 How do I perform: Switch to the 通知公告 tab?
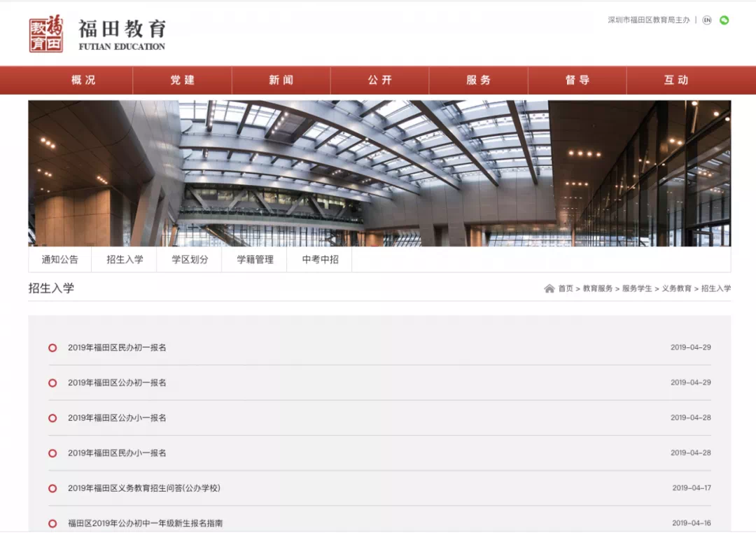click(x=60, y=260)
